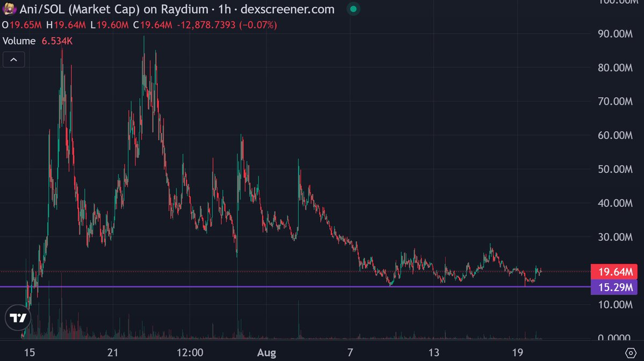
Task: Click the 60.00M price axis label
Action: pos(615,135)
